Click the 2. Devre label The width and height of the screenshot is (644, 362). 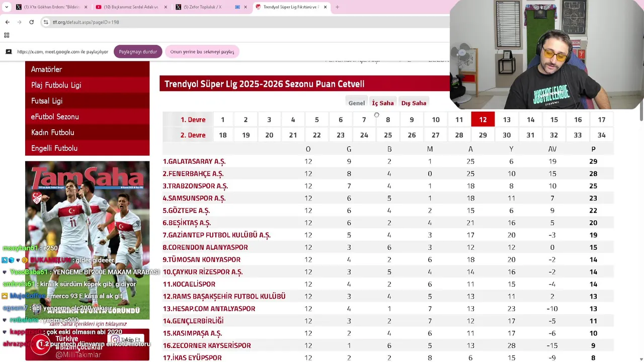pyautogui.click(x=193, y=135)
